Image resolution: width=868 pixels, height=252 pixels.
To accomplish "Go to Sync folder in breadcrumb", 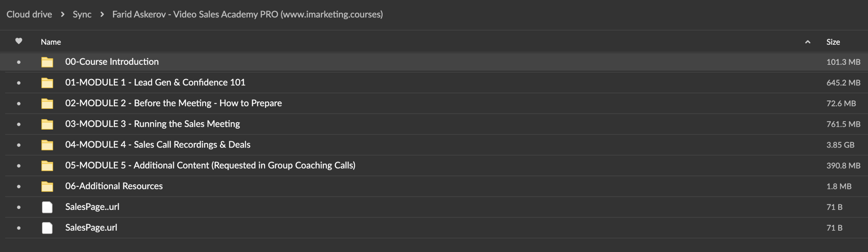I will pos(82,14).
